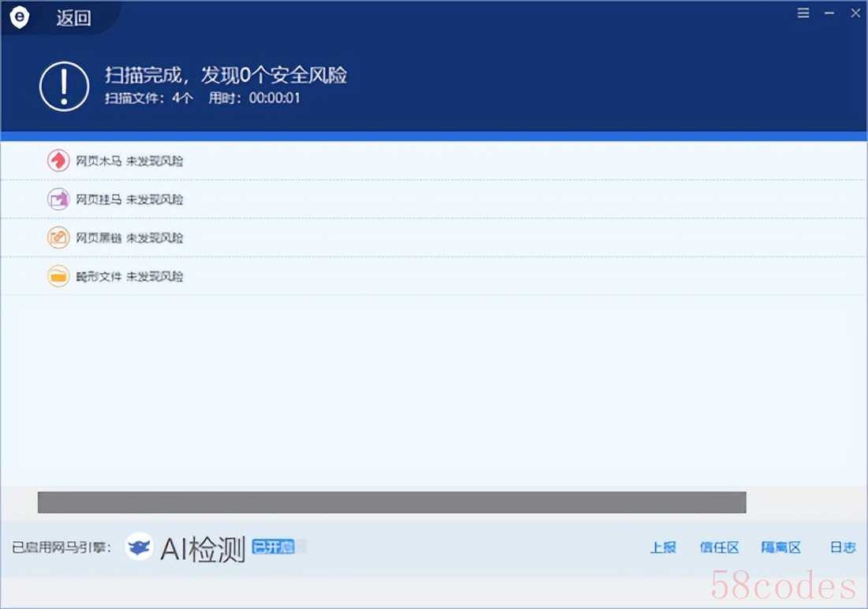
Task: Open the 隔离区 quarantine link
Action: click(780, 547)
